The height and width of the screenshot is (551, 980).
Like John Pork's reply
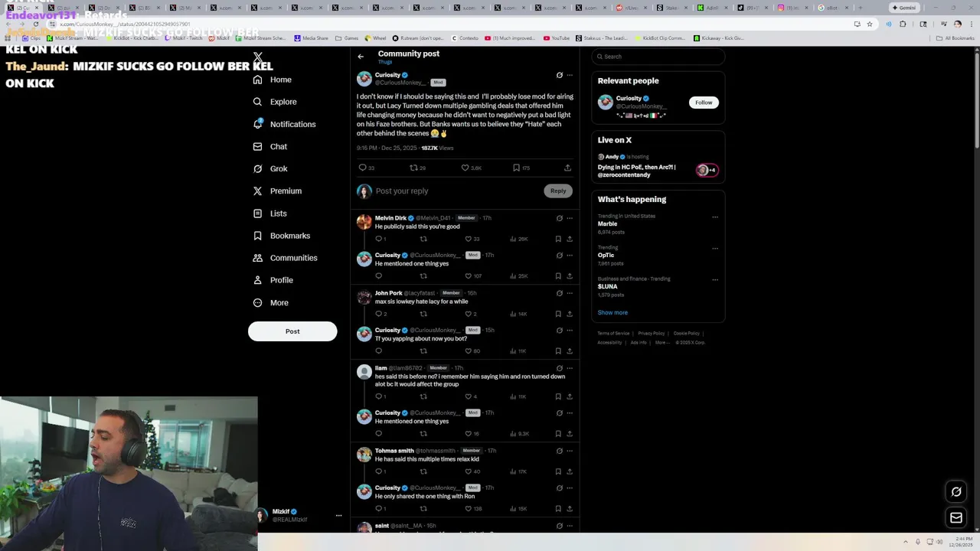tap(469, 314)
